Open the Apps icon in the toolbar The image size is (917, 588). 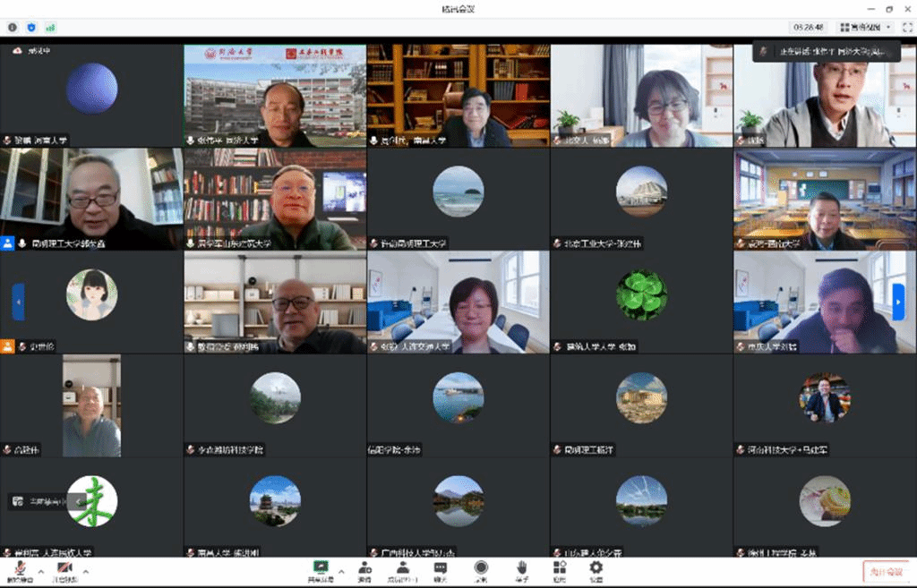pyautogui.click(x=560, y=568)
